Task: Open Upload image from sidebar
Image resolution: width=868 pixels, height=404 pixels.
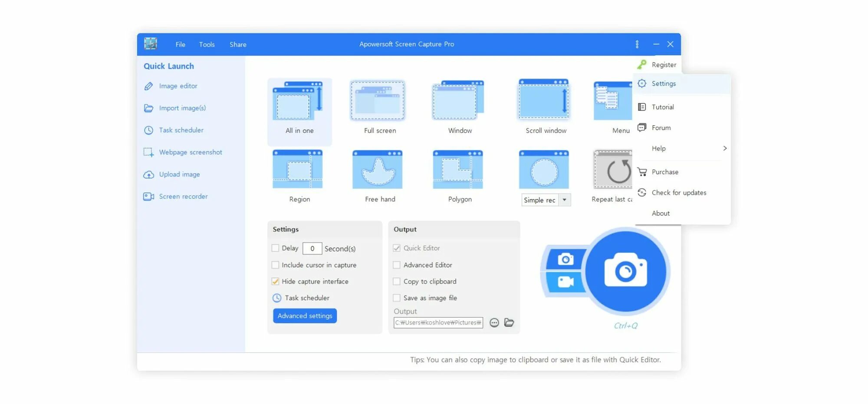Action: click(x=172, y=174)
